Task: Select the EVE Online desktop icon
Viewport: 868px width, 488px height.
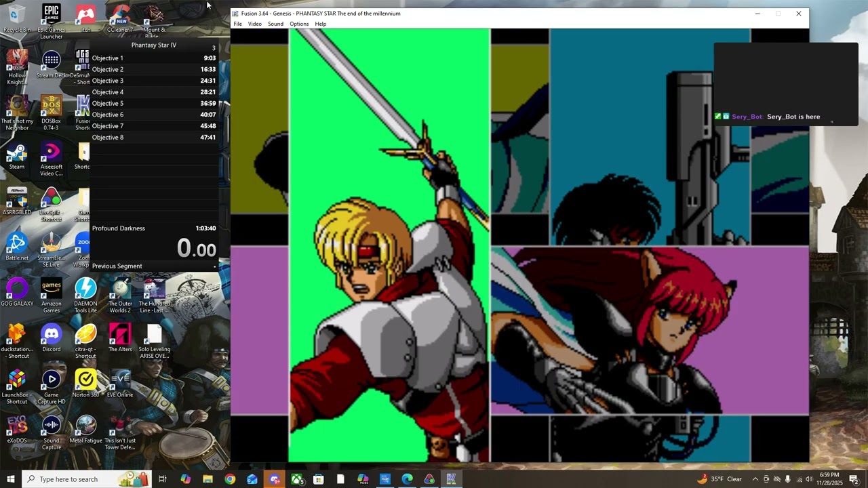Action: point(120,384)
